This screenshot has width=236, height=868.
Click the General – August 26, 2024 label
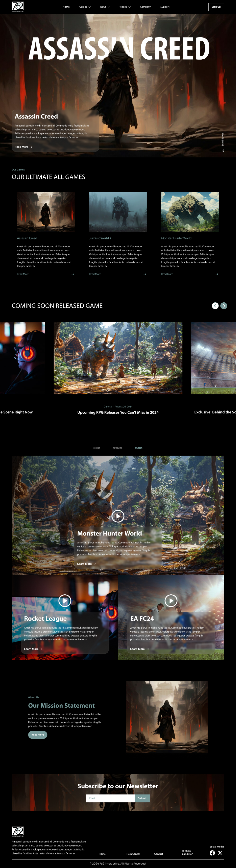tap(118, 406)
